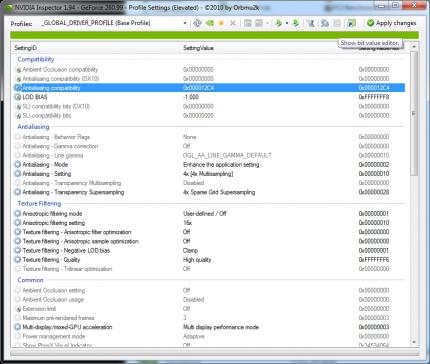This screenshot has height=364, width=430.
Task: Click the 4x Sparse Grid Supersampling value
Action: point(219,192)
